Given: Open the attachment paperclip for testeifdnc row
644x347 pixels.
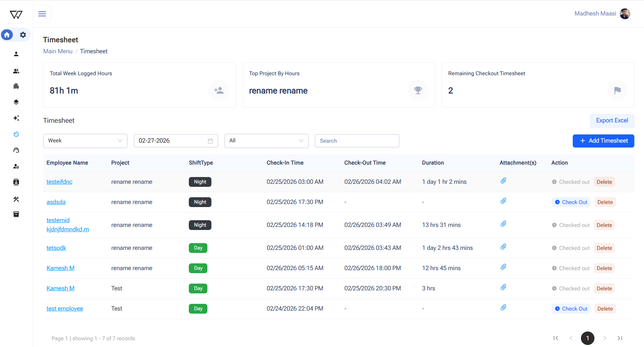Looking at the screenshot, I should 503,181.
